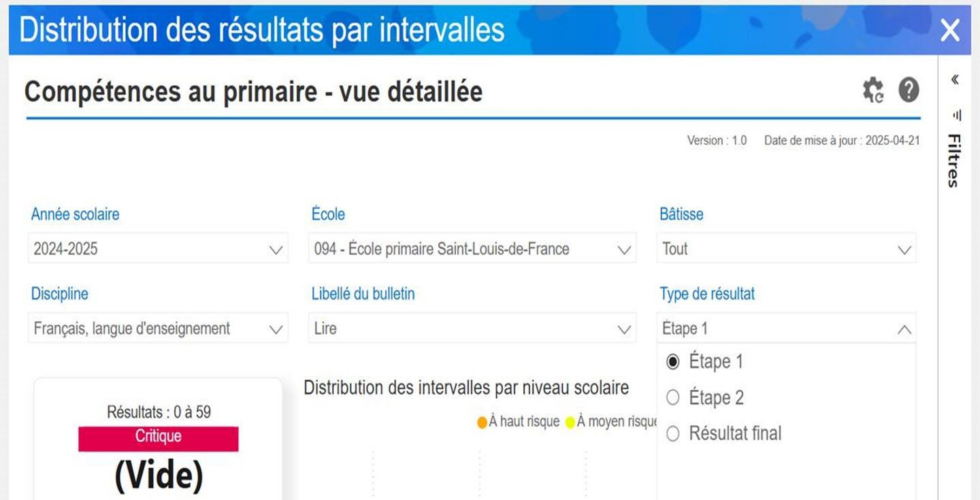980x500 pixels.
Task: Open the Année scolaire dropdown
Action: tap(158, 249)
